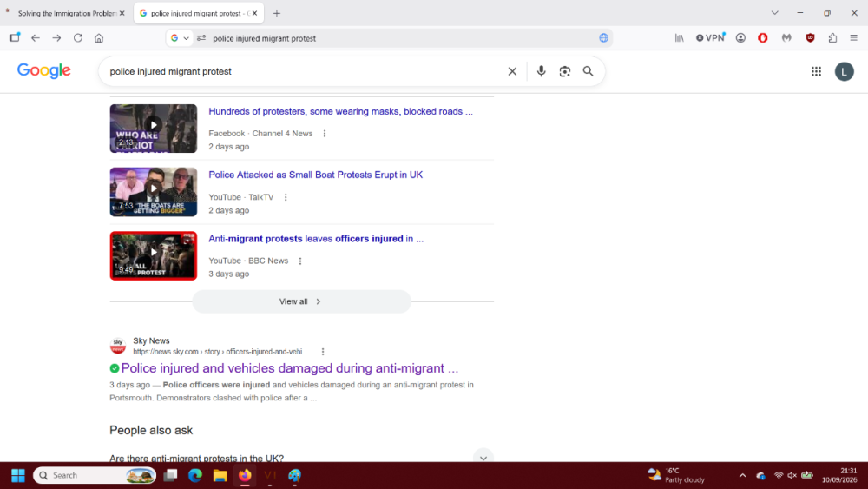Play the Channel 4 News video thumbnail
This screenshot has width=868, height=489.
click(x=154, y=129)
